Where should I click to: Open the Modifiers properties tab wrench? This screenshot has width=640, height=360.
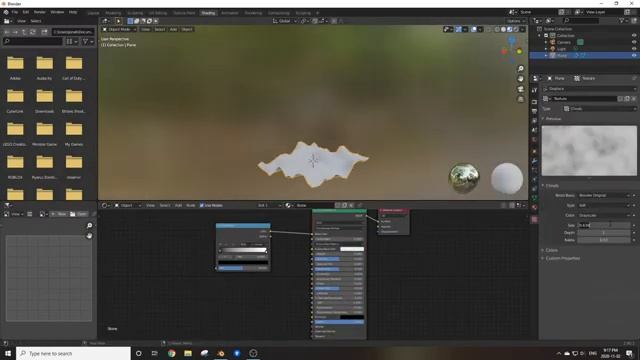534,161
